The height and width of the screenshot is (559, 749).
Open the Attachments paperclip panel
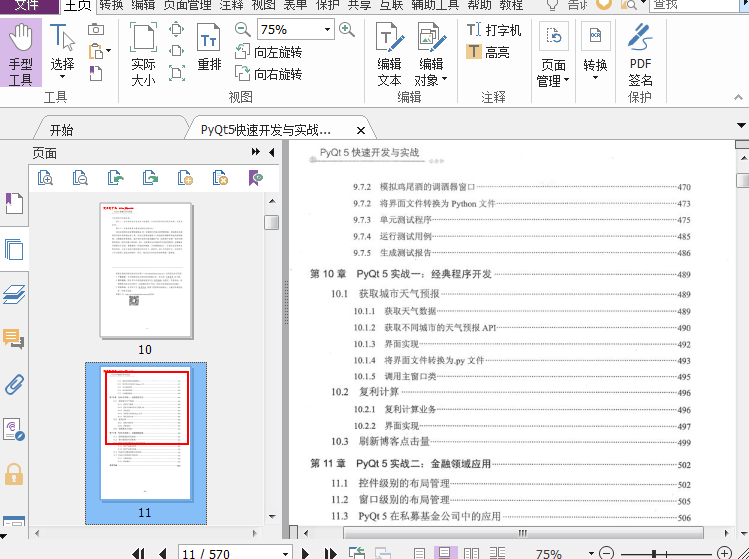(x=14, y=384)
